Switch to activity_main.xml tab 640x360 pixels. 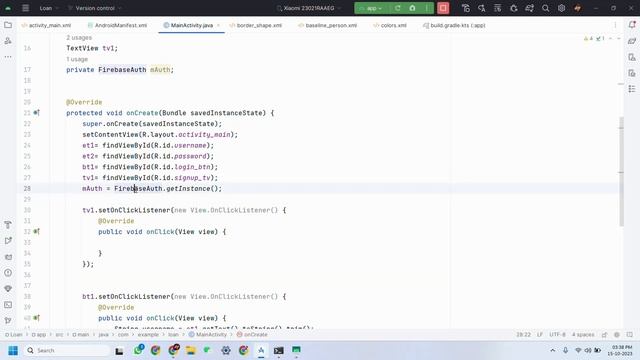tap(46, 25)
